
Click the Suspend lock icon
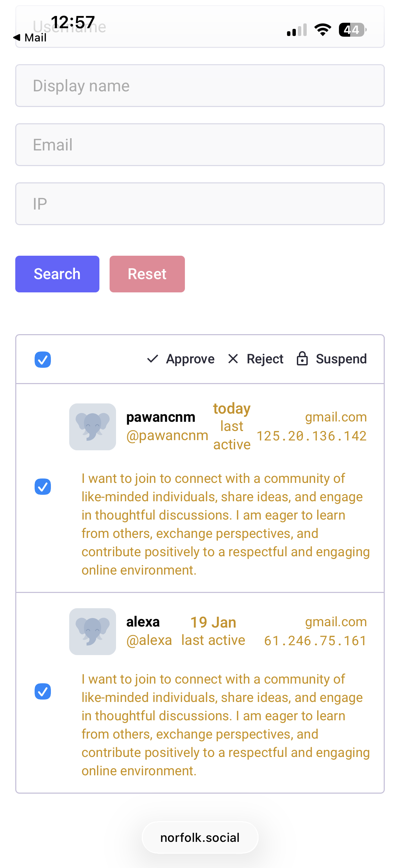(302, 359)
